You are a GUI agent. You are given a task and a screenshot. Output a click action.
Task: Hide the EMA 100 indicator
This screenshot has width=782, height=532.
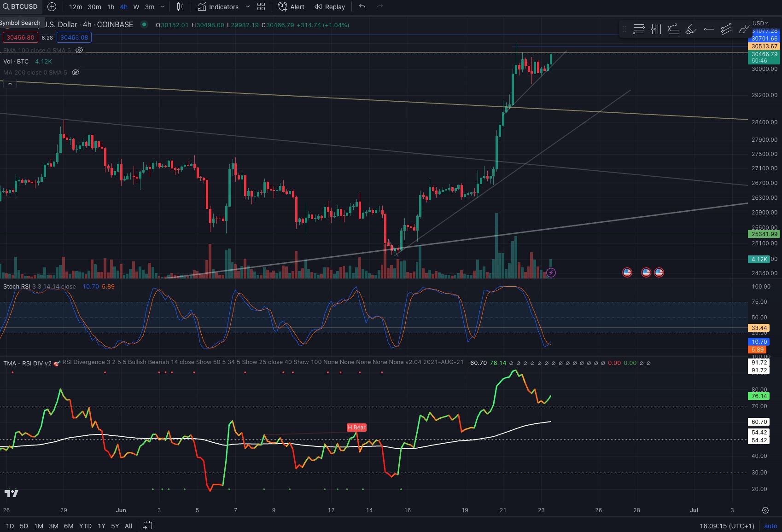(79, 50)
